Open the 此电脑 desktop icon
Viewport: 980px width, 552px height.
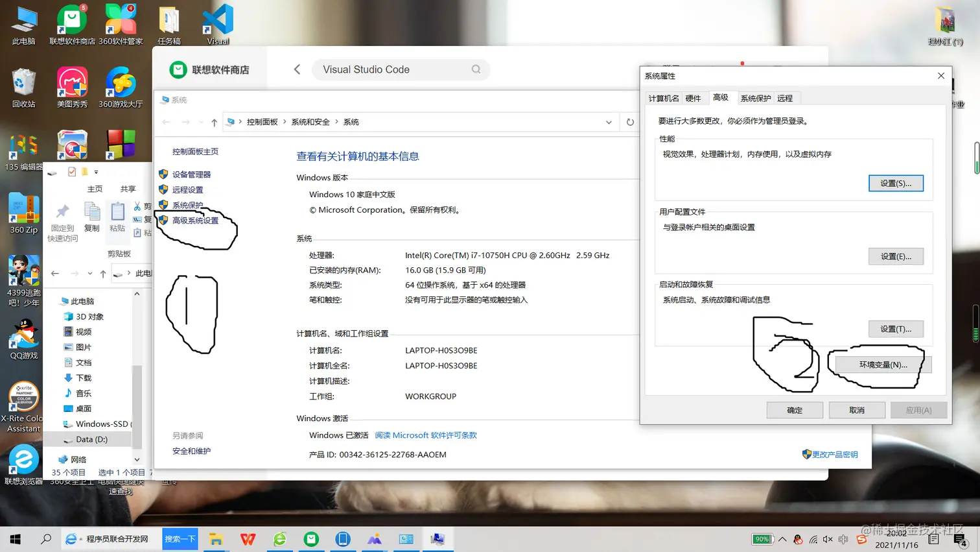tap(24, 25)
